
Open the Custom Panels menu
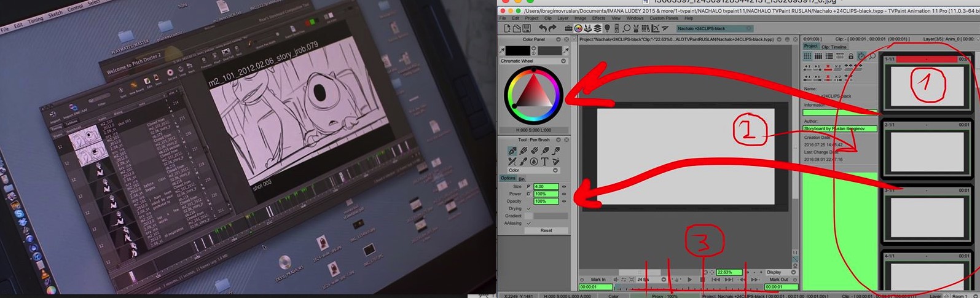[x=664, y=18]
